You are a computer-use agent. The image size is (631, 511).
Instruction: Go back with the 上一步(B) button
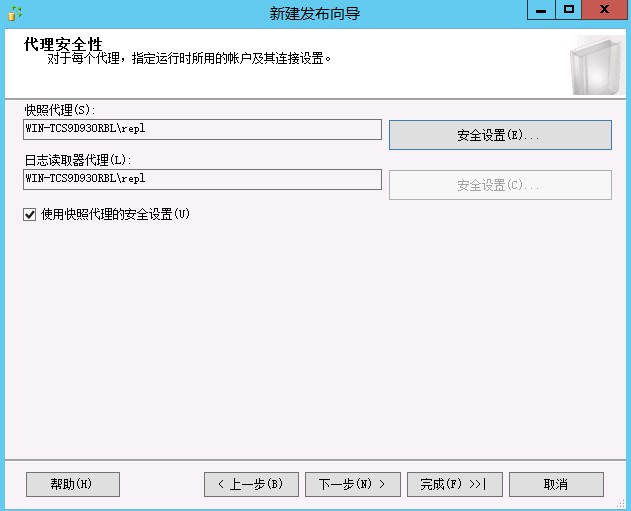251,484
